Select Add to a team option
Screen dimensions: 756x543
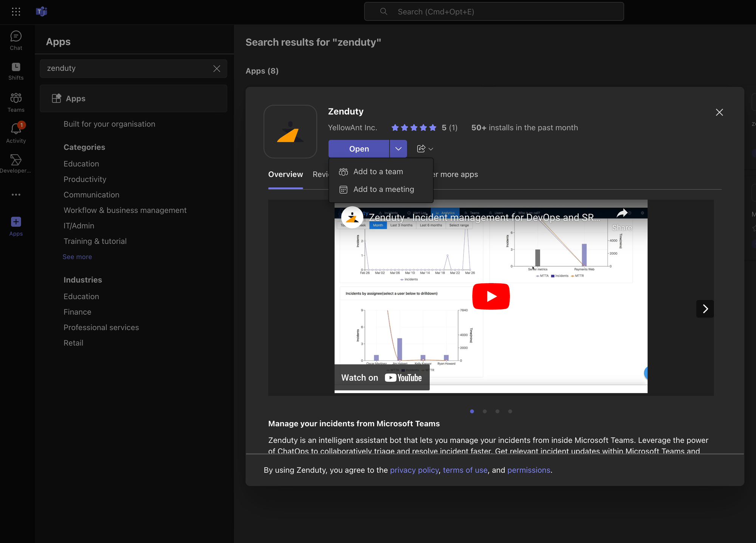click(378, 172)
